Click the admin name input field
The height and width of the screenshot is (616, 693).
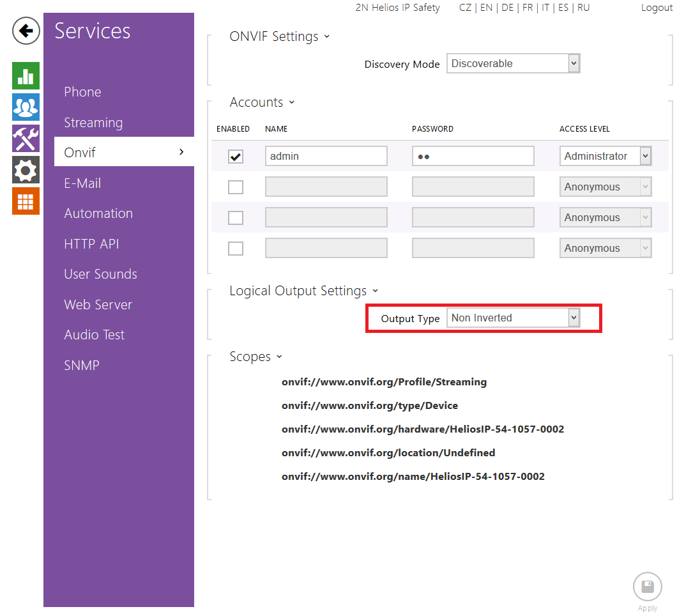click(x=326, y=157)
